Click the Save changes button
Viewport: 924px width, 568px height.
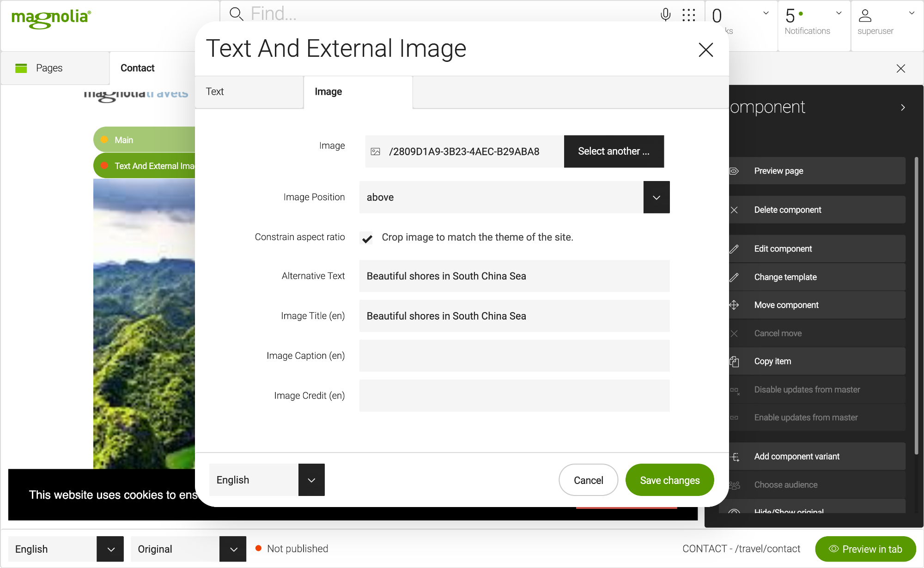coord(669,480)
